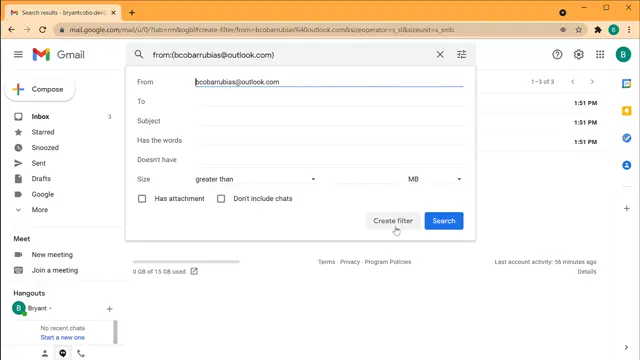This screenshot has height=360, width=640.
Task: Open new browser tab
Action: [x=131, y=13]
